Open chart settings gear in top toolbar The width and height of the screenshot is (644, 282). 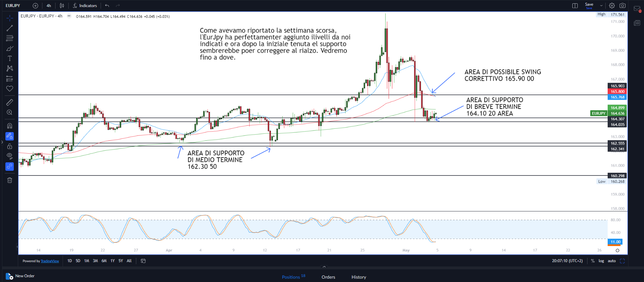612,6
